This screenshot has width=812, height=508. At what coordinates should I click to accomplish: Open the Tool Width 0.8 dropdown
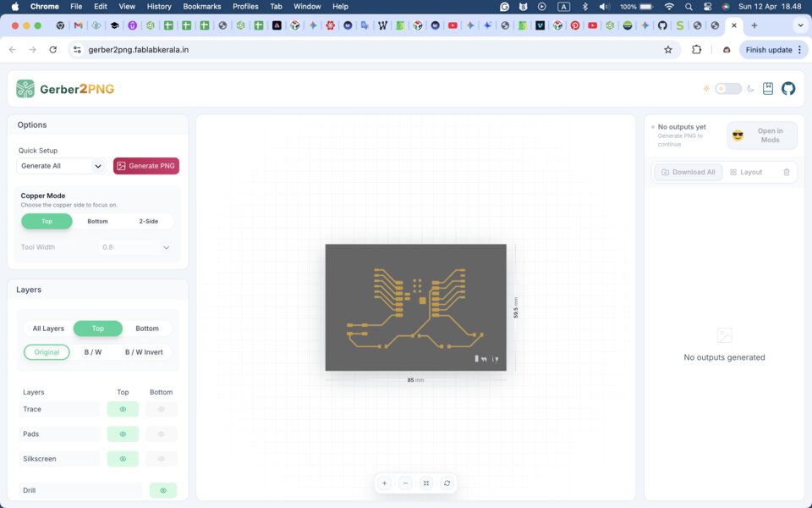pos(135,247)
